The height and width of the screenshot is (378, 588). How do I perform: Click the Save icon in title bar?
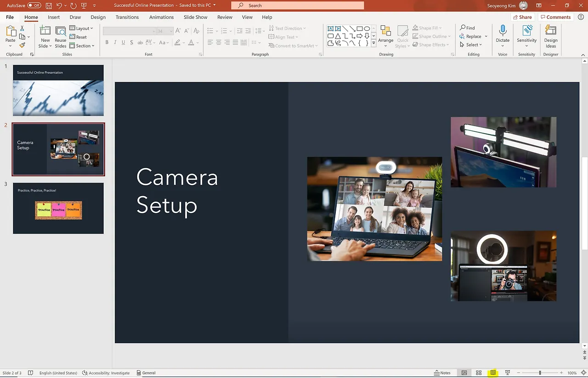(x=49, y=6)
